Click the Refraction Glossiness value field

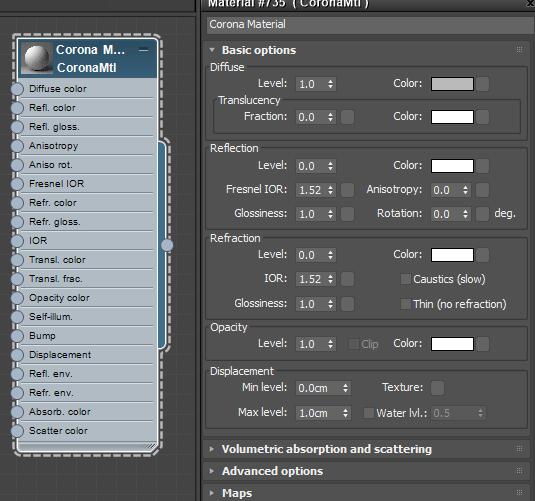click(311, 304)
